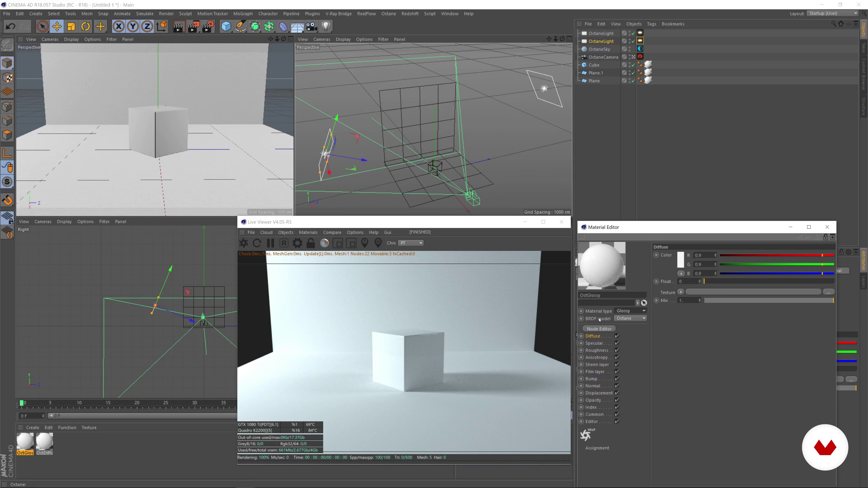The image size is (868, 488).
Task: Open Create menu in Material Manager
Action: tap(32, 427)
